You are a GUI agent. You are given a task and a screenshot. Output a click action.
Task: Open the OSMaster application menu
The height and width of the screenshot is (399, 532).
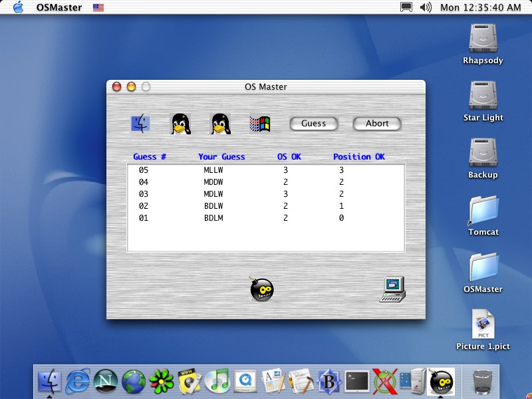tap(59, 7)
